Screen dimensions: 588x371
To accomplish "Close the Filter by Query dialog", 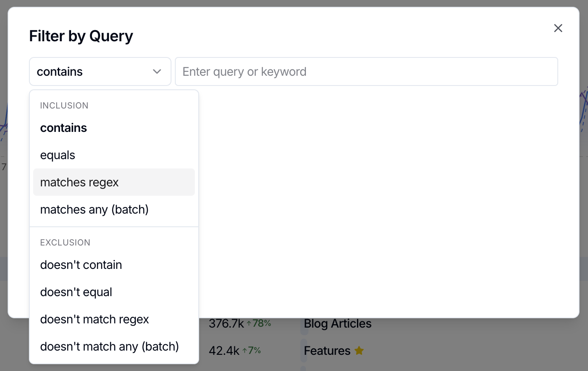I will tap(558, 28).
